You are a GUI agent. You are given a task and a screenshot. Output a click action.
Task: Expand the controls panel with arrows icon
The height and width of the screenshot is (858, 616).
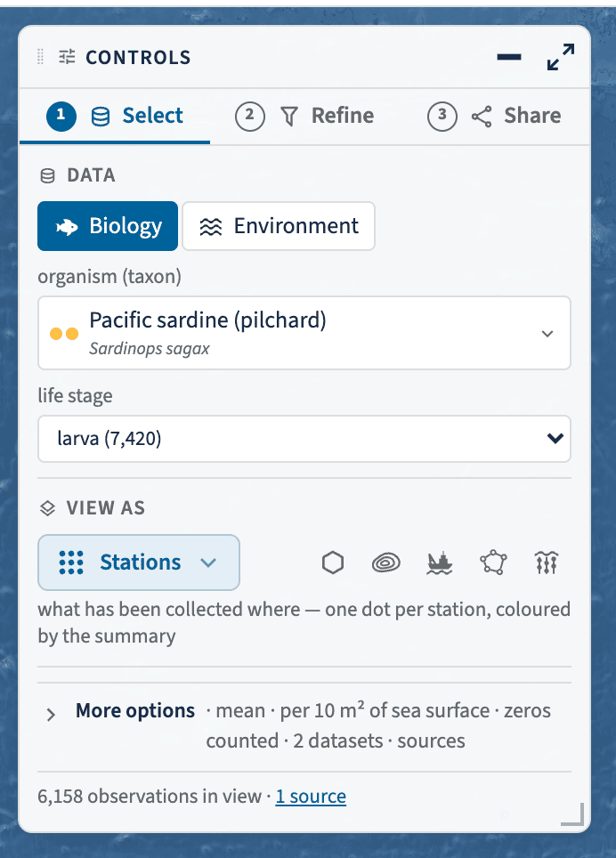(561, 57)
